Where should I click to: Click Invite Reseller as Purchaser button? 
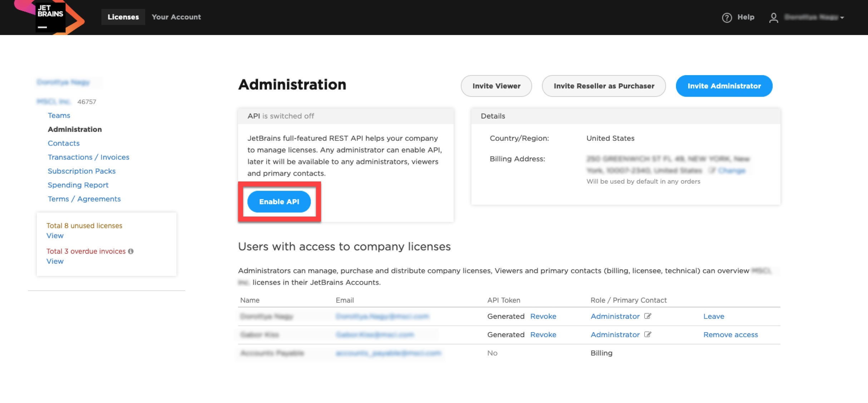click(604, 86)
